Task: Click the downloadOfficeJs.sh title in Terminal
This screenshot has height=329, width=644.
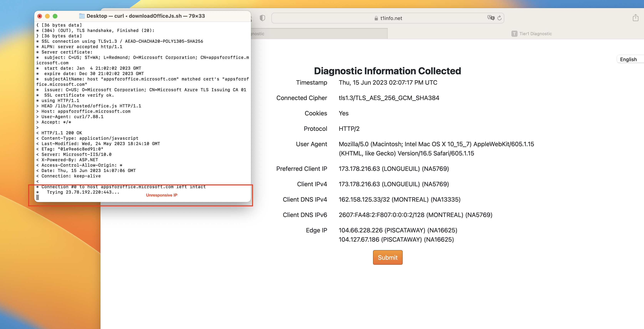Action: click(156, 16)
